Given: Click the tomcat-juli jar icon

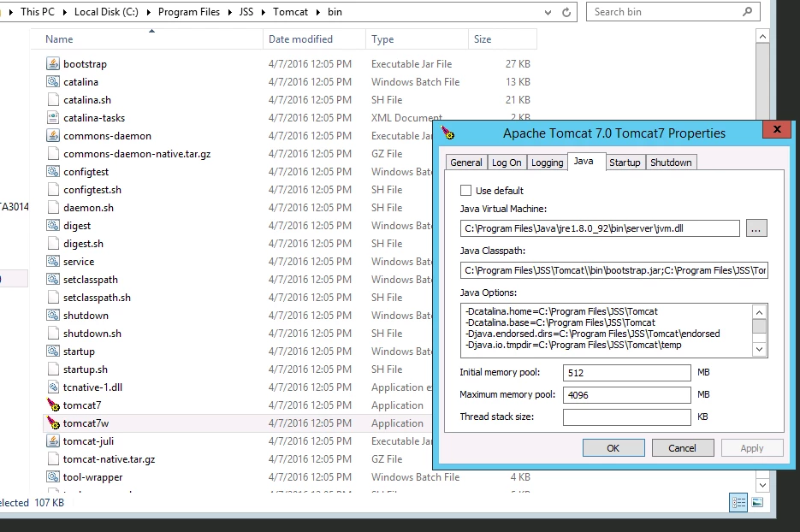Looking at the screenshot, I should (x=53, y=440).
